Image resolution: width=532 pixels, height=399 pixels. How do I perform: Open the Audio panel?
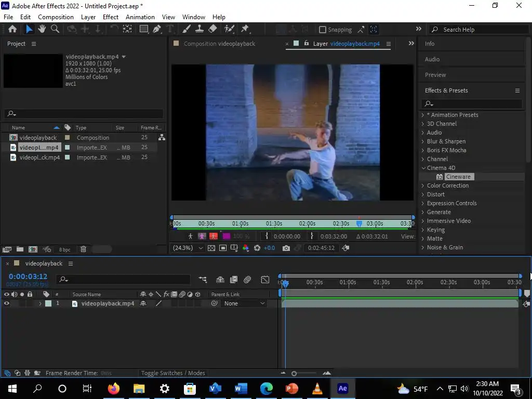tap(432, 59)
